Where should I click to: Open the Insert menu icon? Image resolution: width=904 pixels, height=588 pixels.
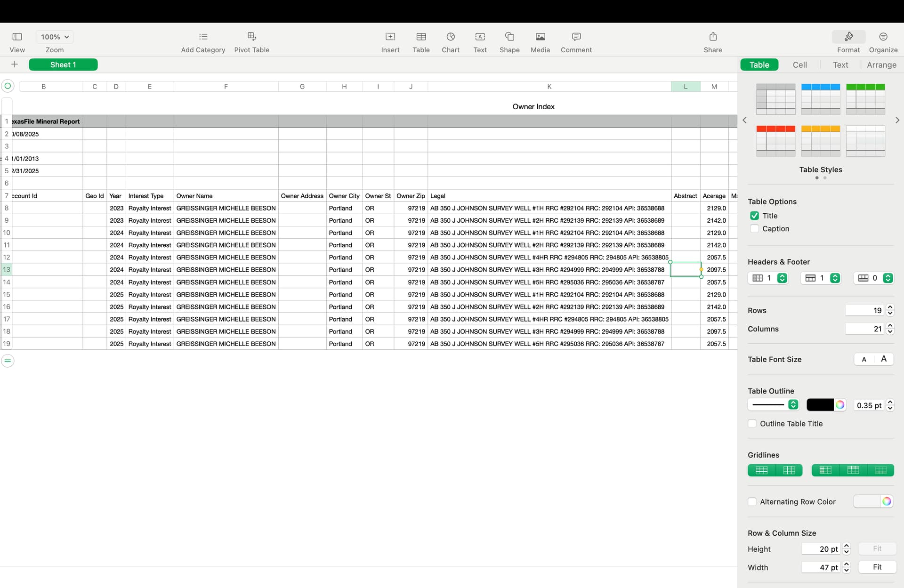(x=390, y=37)
